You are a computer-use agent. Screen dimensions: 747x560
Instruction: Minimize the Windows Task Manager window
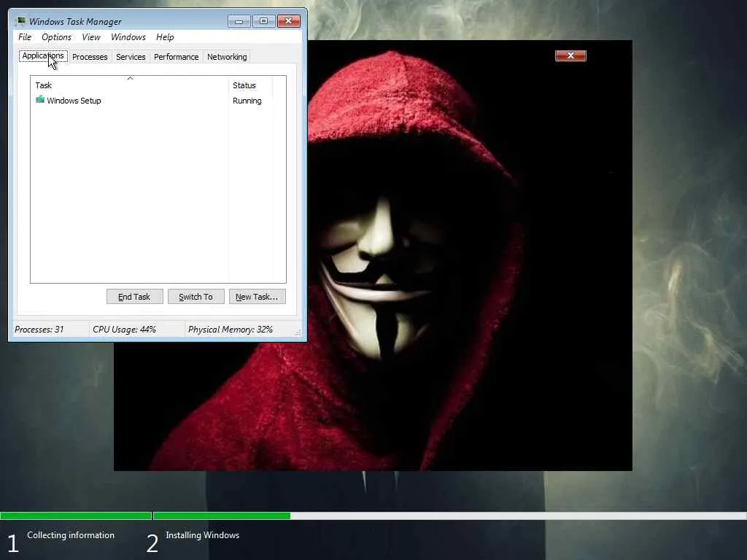pyautogui.click(x=239, y=21)
